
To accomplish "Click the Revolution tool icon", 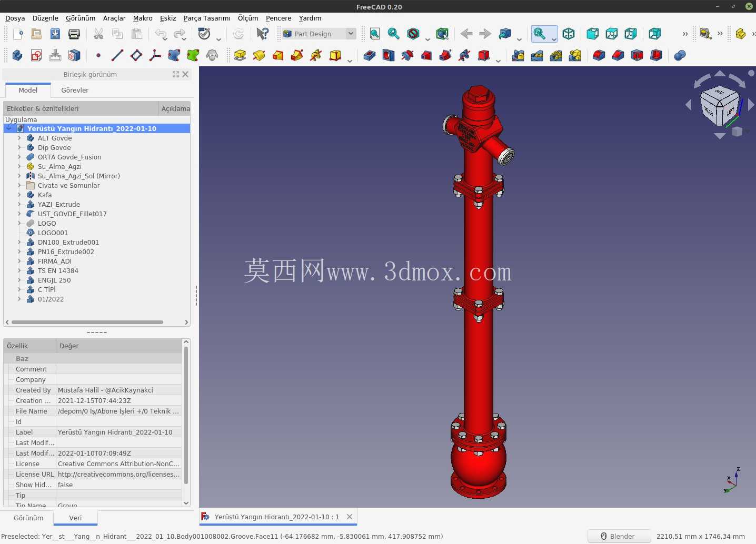I will pos(259,55).
